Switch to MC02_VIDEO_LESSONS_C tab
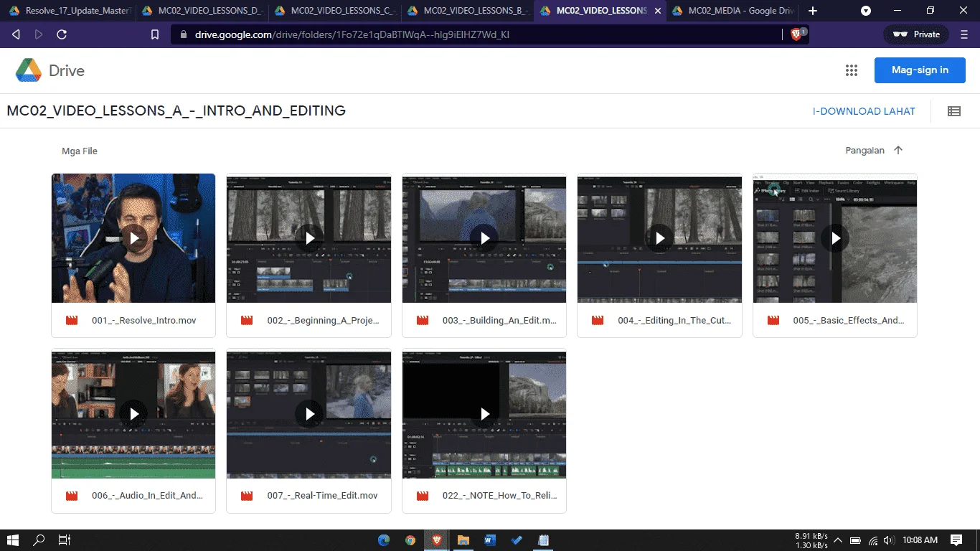Screen dimensions: 980x551 [x=334, y=11]
